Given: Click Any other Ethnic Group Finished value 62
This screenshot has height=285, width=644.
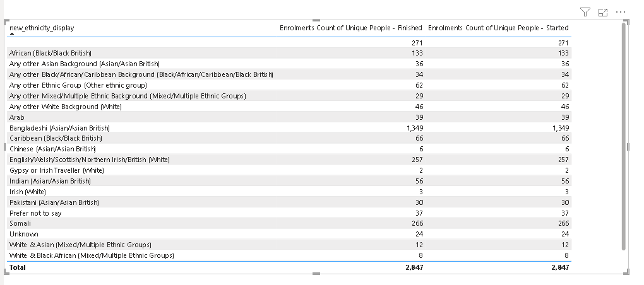Looking at the screenshot, I should click(x=419, y=85).
